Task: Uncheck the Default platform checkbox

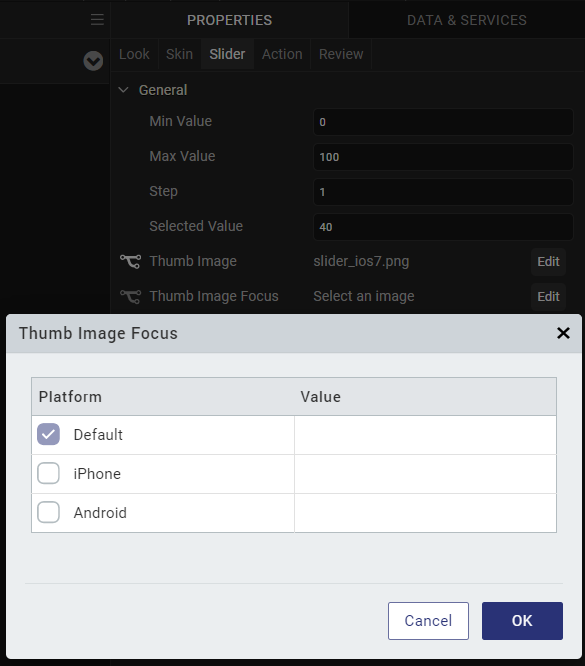Action: click(x=48, y=434)
